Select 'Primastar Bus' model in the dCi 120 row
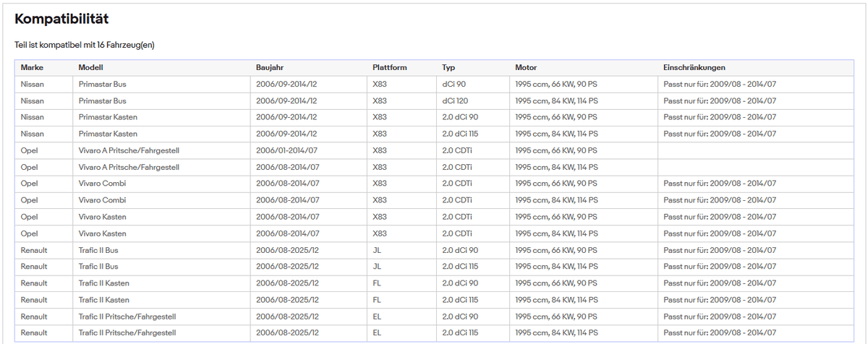868x344 pixels. (102, 100)
